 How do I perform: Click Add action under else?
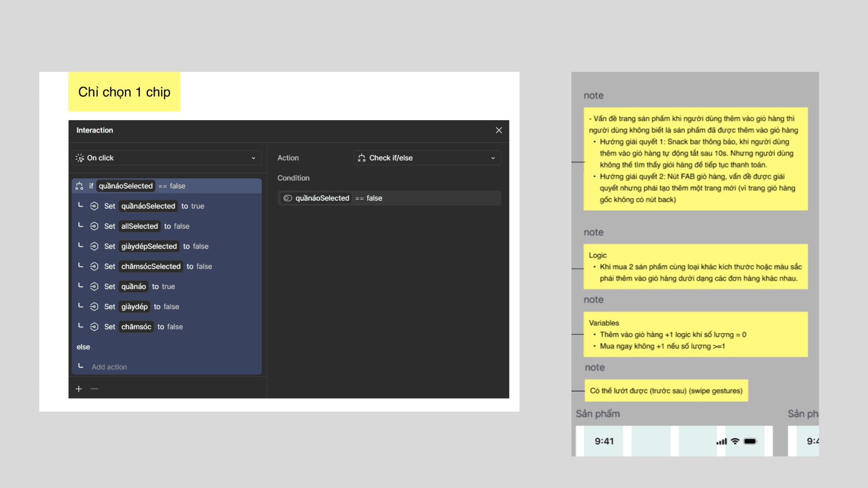[x=109, y=367]
